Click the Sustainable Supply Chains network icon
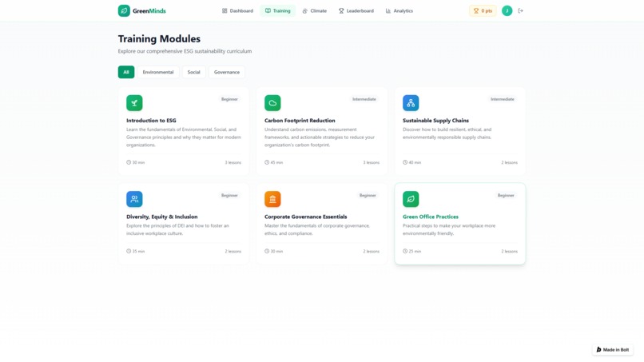The height and width of the screenshot is (362, 644). 411,103
